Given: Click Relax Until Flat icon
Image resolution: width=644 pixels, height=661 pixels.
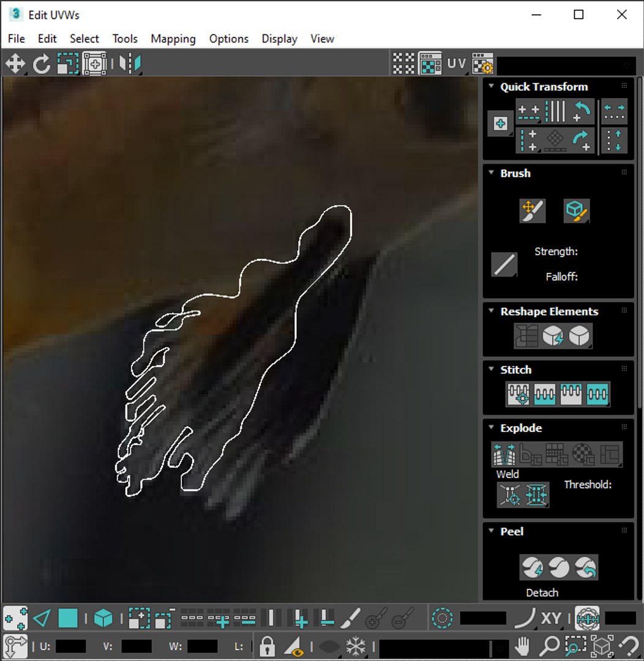Looking at the screenshot, I should click(553, 336).
